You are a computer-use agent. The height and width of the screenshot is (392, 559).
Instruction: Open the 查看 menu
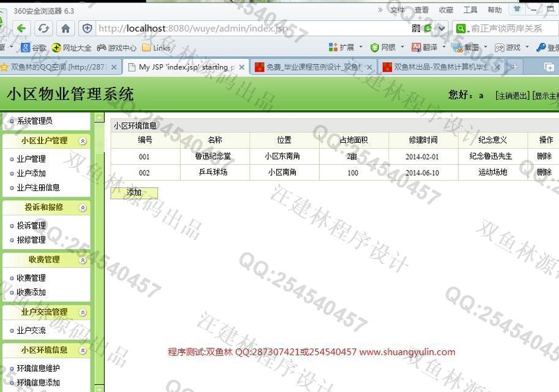[x=421, y=10]
